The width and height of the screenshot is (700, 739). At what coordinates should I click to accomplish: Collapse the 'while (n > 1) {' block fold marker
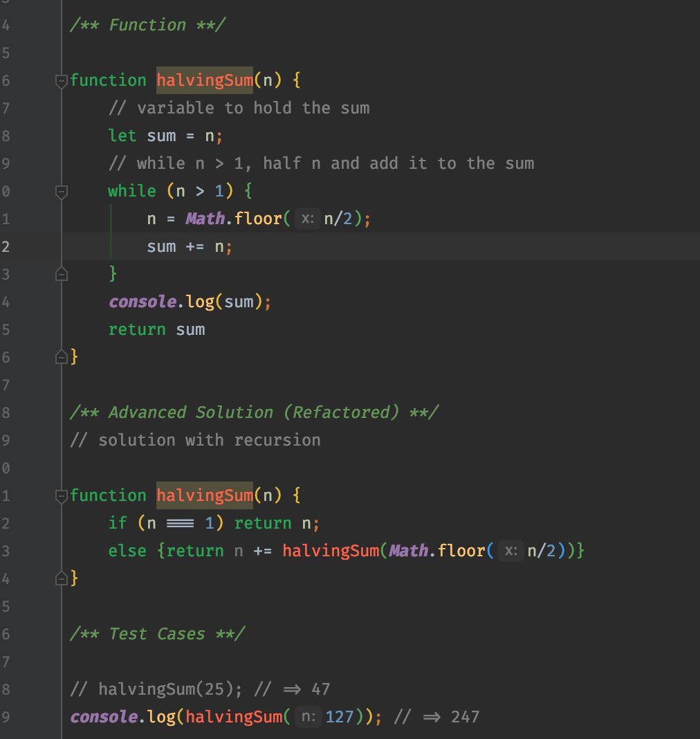pos(62,192)
